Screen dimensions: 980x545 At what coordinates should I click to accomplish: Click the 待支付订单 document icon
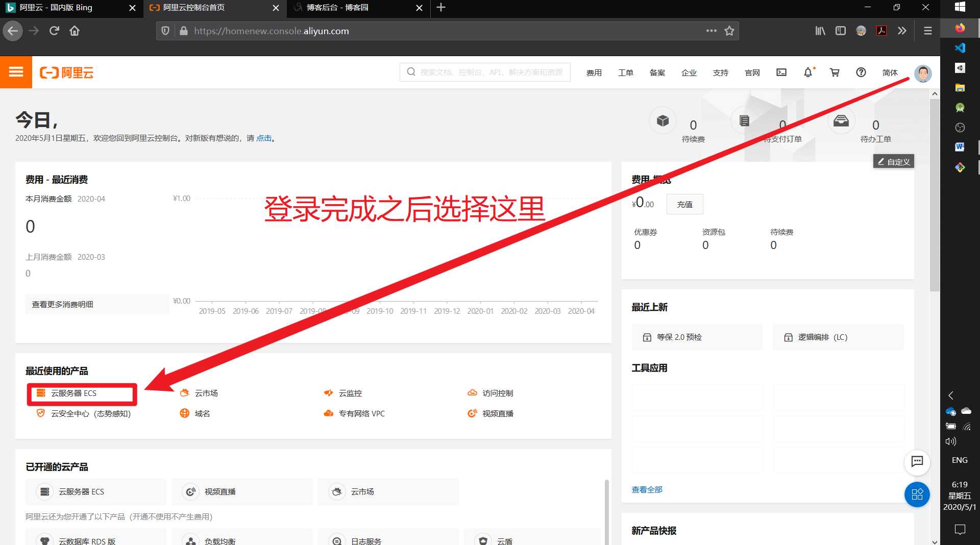click(744, 121)
